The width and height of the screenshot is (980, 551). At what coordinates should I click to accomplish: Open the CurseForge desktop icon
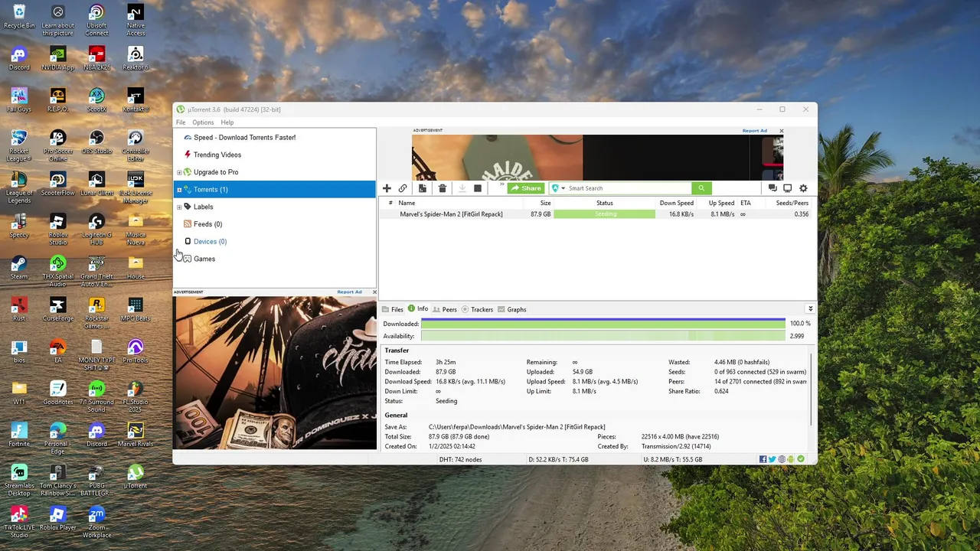(57, 310)
